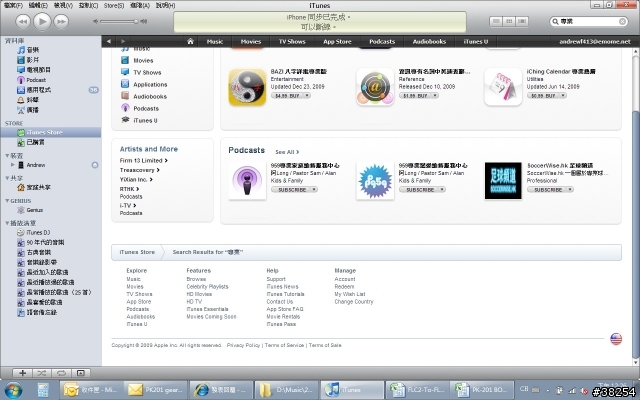Screen dimensions: 640x400
Task: Navigate forward in the store
Action: tap(123, 41)
